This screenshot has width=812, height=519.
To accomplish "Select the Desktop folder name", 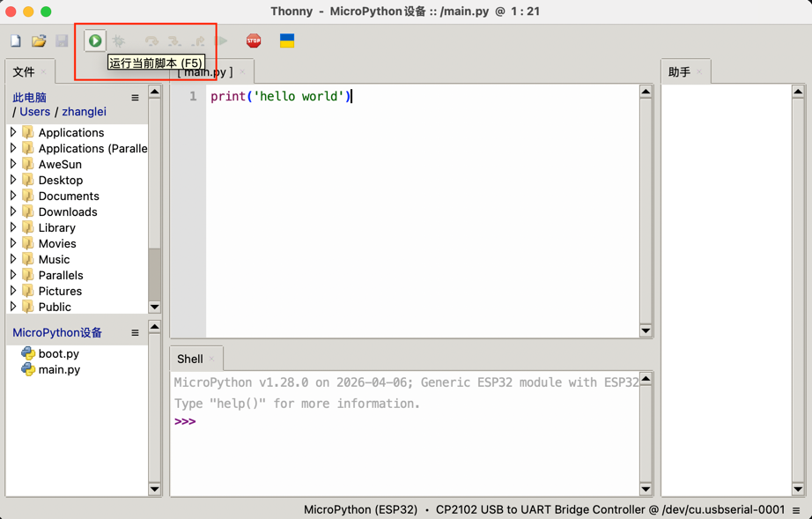I will tap(61, 181).
